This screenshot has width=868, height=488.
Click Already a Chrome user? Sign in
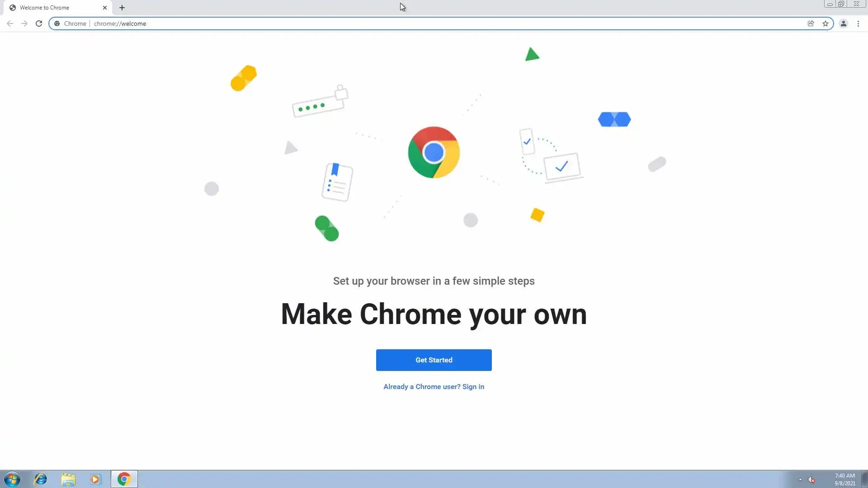point(434,387)
